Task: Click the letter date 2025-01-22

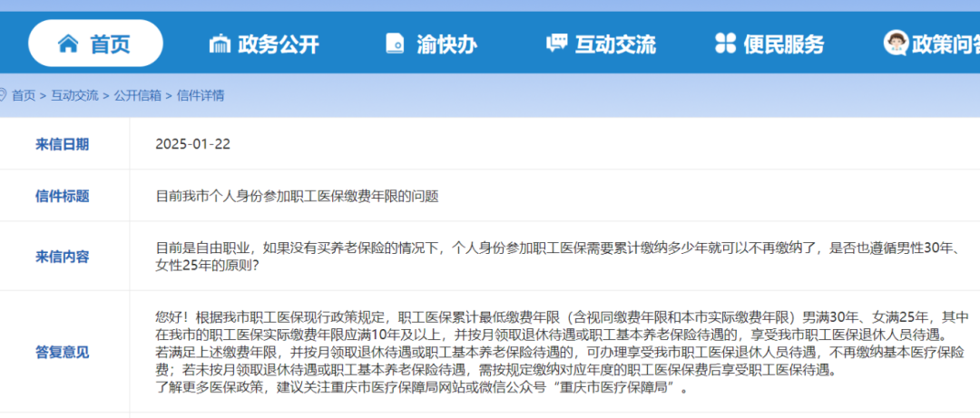Action: (x=193, y=144)
